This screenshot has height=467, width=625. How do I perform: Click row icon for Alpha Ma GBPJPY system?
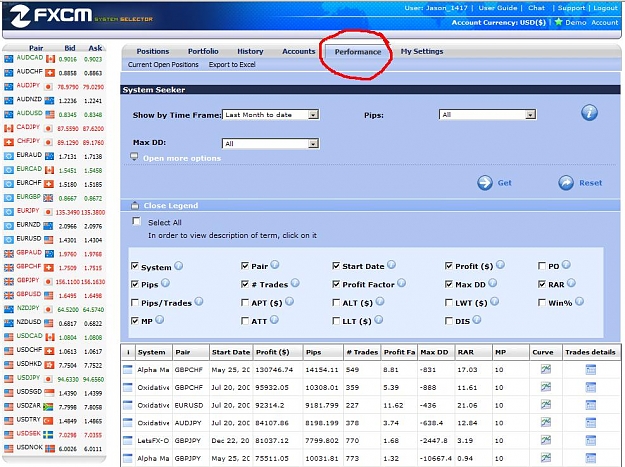[x=128, y=458]
